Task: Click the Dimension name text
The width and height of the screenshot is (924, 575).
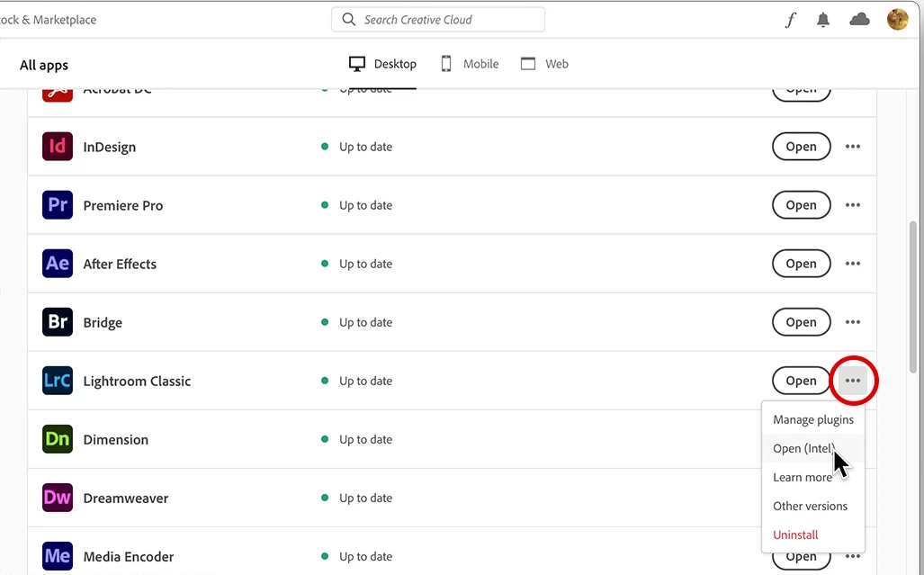Action: (115, 439)
